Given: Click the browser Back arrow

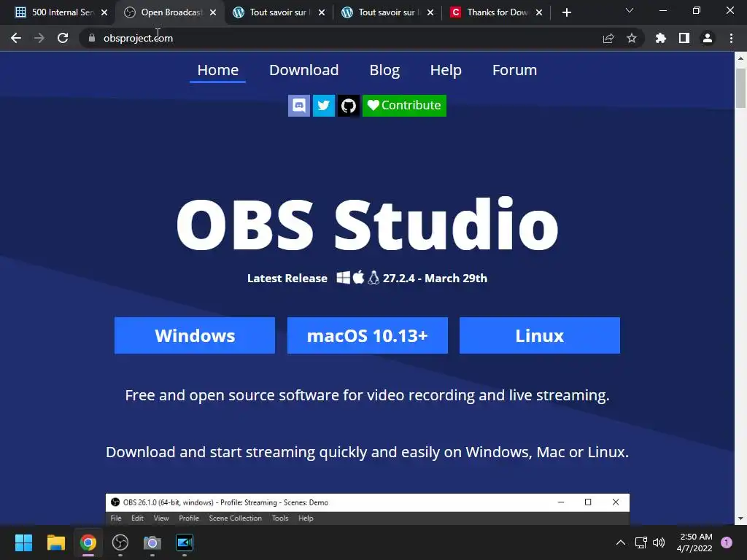Looking at the screenshot, I should coord(16,38).
